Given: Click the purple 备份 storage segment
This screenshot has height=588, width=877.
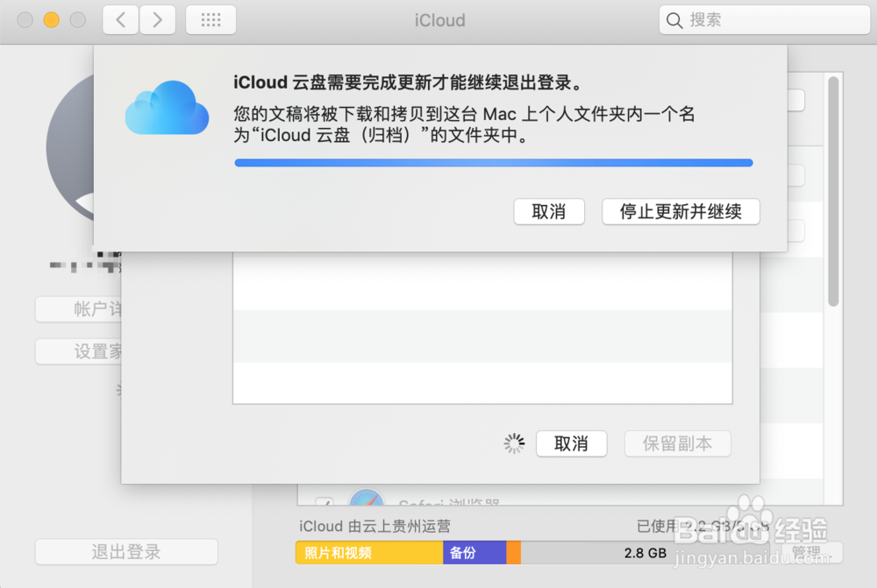Looking at the screenshot, I should [474, 553].
